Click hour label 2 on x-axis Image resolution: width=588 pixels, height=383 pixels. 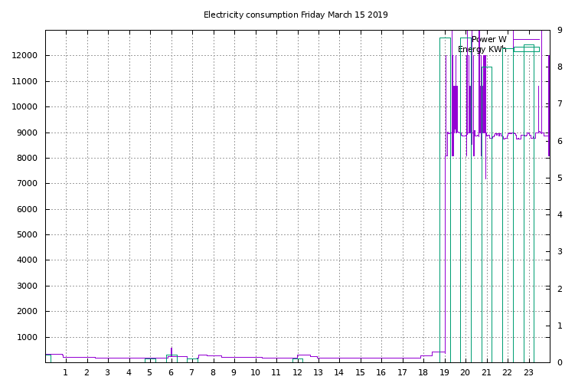[x=87, y=372]
